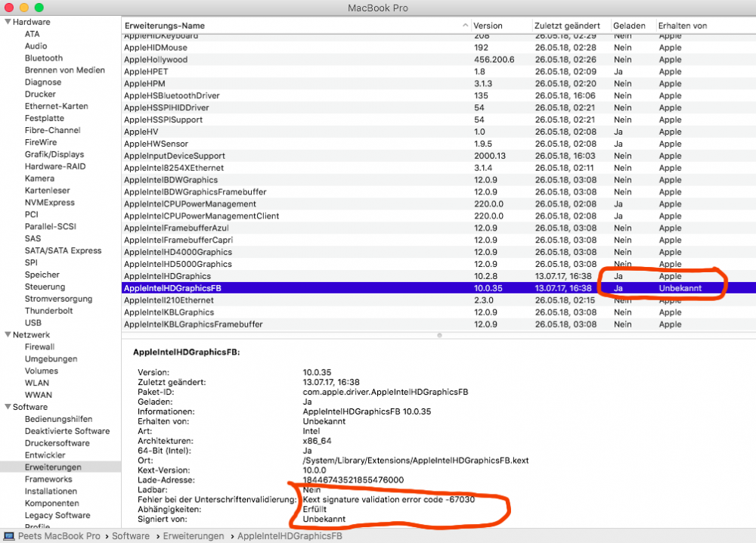Select PCI in sidebar

[x=31, y=215]
